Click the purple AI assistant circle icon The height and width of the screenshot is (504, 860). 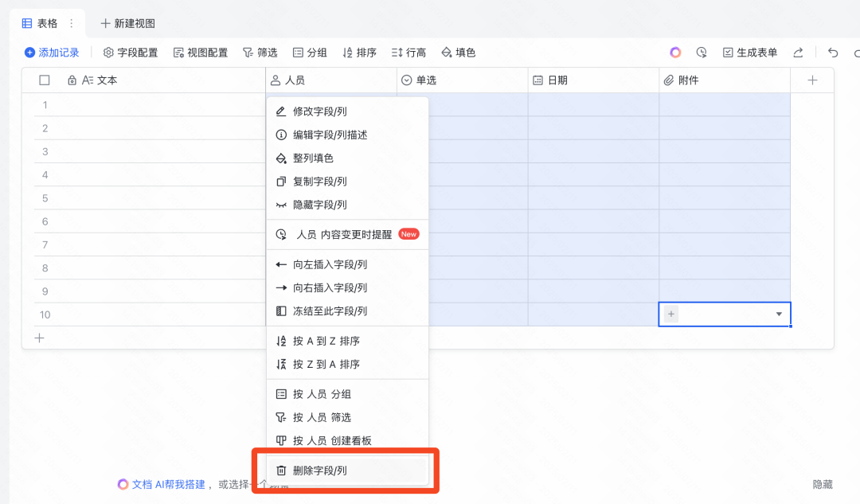pyautogui.click(x=675, y=53)
